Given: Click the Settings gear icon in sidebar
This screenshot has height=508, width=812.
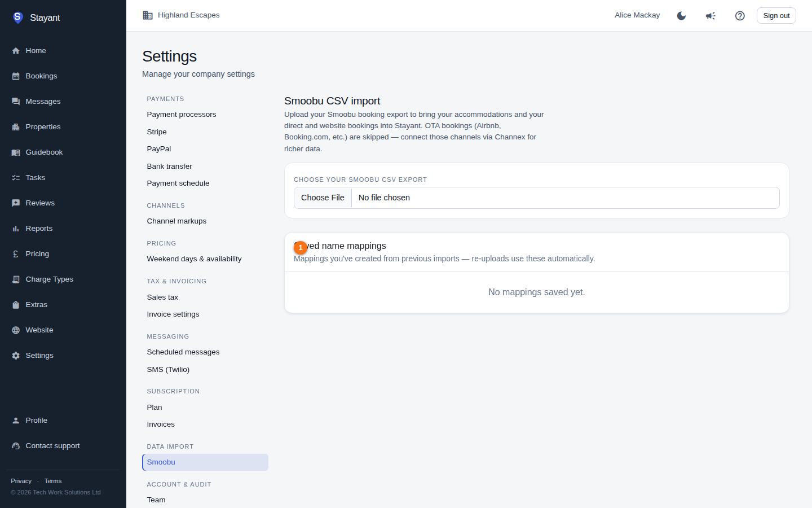Looking at the screenshot, I should [16, 356].
